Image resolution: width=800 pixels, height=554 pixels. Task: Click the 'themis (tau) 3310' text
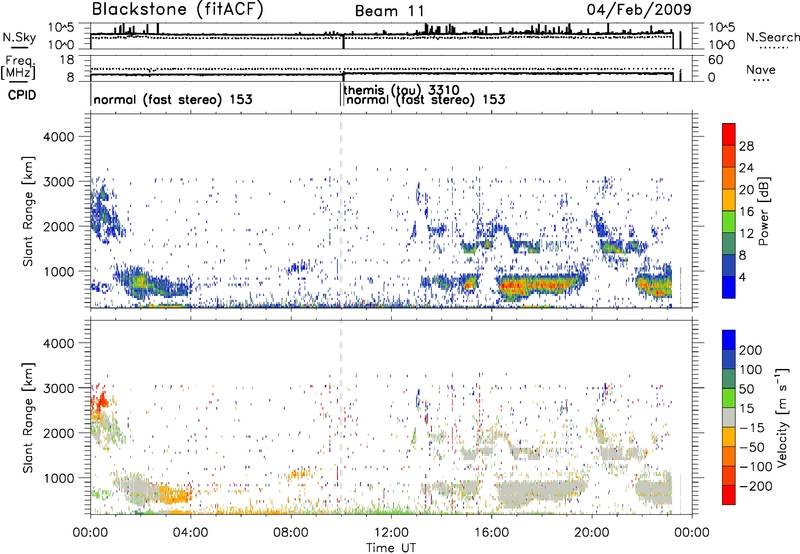click(401, 90)
